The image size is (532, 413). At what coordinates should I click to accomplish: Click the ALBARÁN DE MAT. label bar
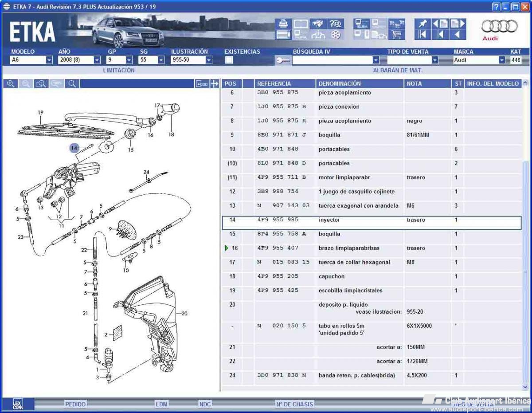click(398, 71)
